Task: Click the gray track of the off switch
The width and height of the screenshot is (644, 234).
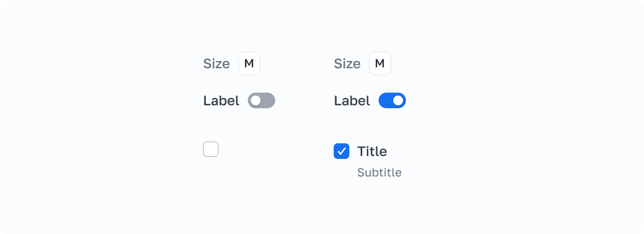Action: [268, 100]
